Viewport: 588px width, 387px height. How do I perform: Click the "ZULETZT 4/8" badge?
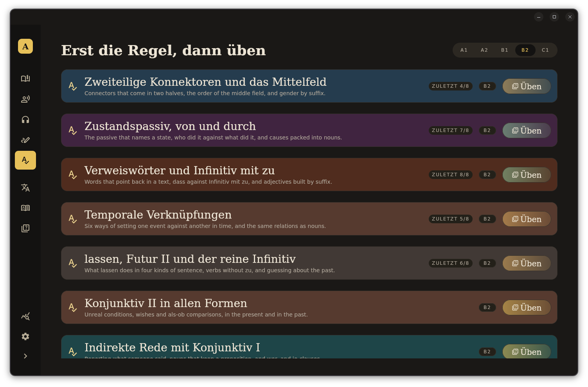[x=450, y=86]
